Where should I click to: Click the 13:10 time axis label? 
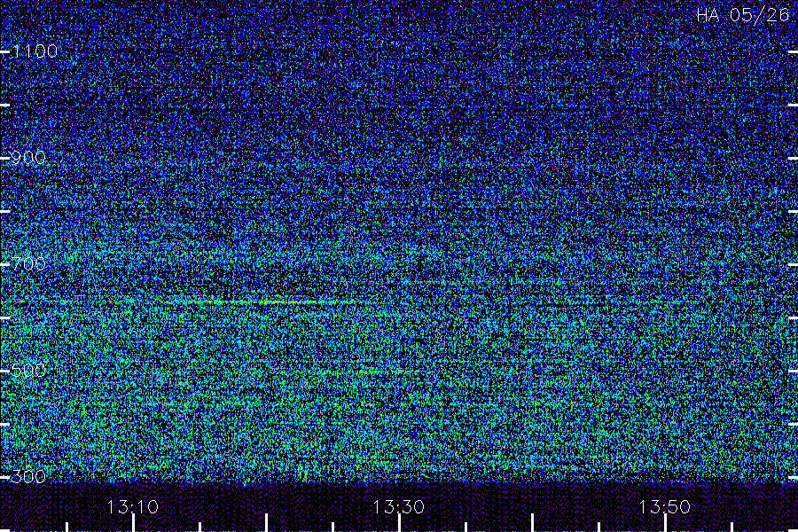click(x=133, y=507)
